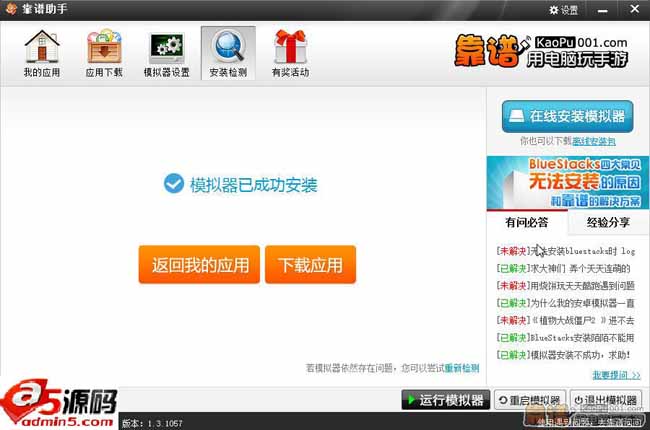
Task: Click blue checkmark success icon
Action: click(174, 183)
